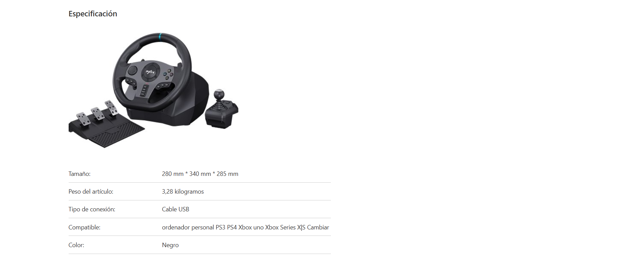Select the Tamaño label
This screenshot has height=256, width=644.
80,174
